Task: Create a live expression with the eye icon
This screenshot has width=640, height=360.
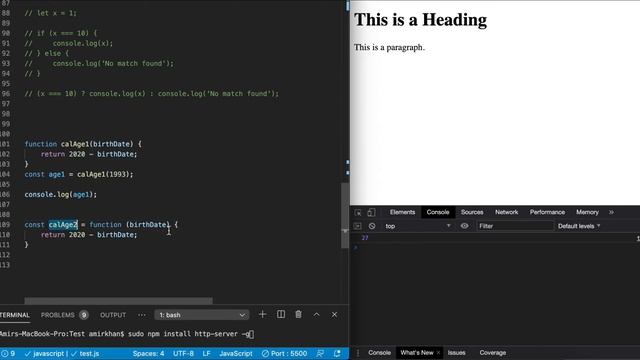Action: coord(464,226)
